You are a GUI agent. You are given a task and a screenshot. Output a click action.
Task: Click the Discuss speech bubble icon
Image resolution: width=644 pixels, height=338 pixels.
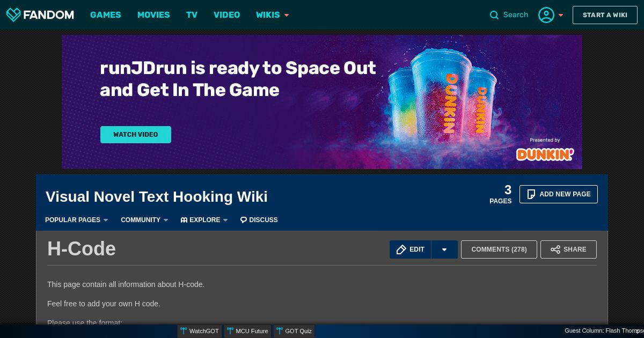pyautogui.click(x=244, y=220)
